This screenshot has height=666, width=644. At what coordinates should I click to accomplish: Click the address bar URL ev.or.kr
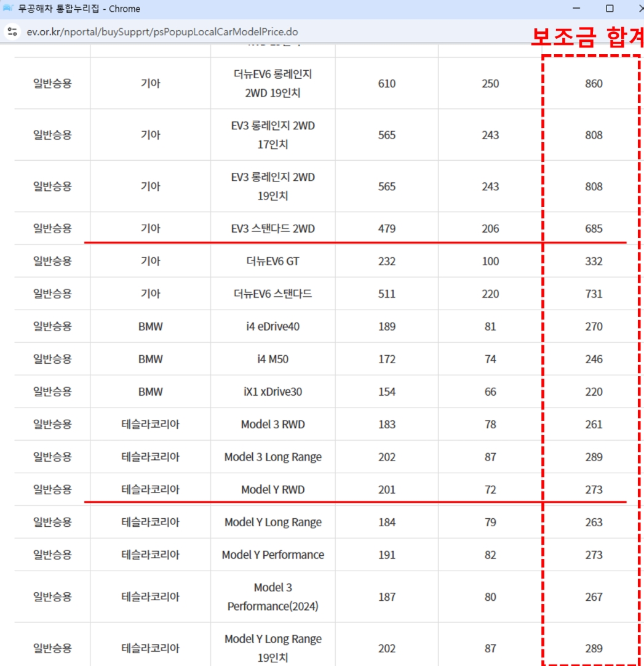[162, 32]
